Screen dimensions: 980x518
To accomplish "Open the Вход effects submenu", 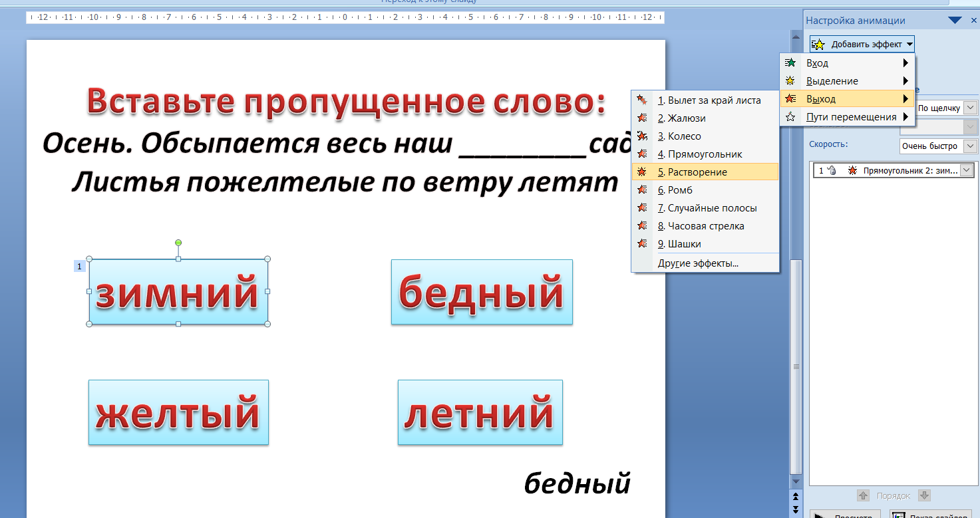I will [x=848, y=63].
